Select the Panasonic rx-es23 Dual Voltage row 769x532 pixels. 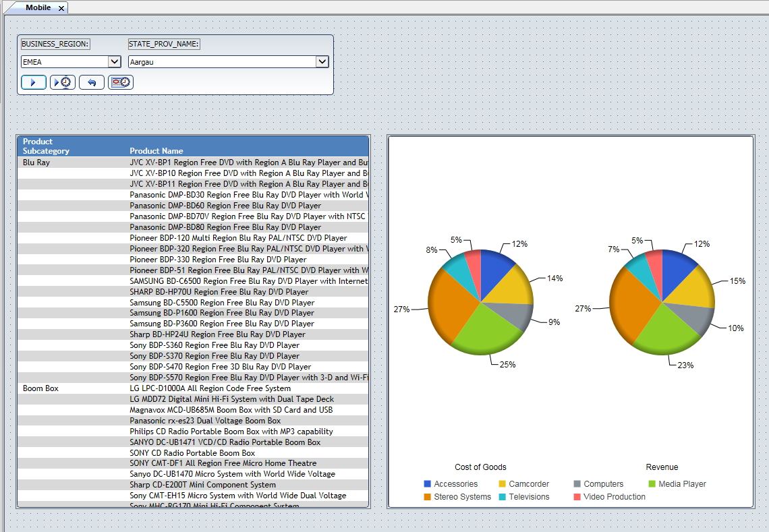tap(193, 421)
